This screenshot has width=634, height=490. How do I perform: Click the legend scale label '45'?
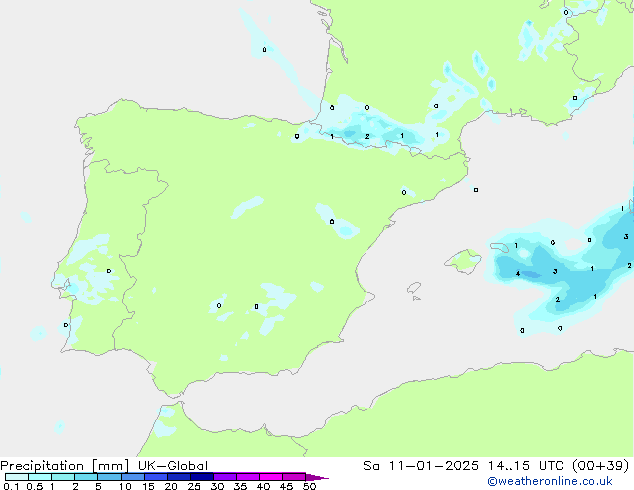pyautogui.click(x=286, y=486)
